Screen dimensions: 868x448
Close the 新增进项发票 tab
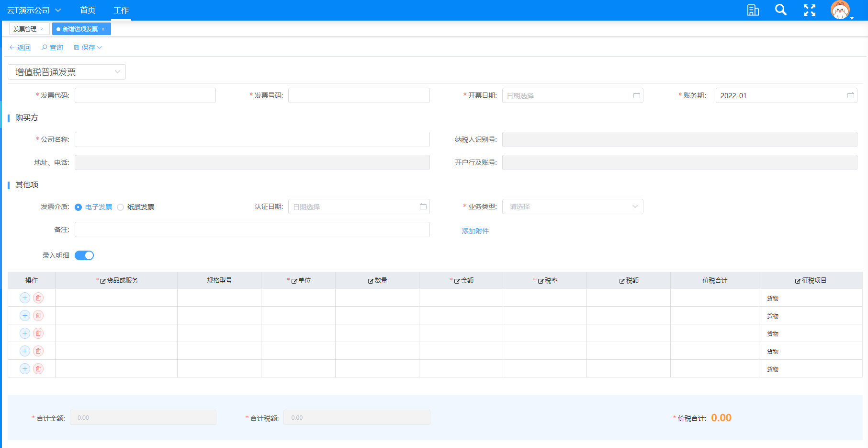[103, 30]
